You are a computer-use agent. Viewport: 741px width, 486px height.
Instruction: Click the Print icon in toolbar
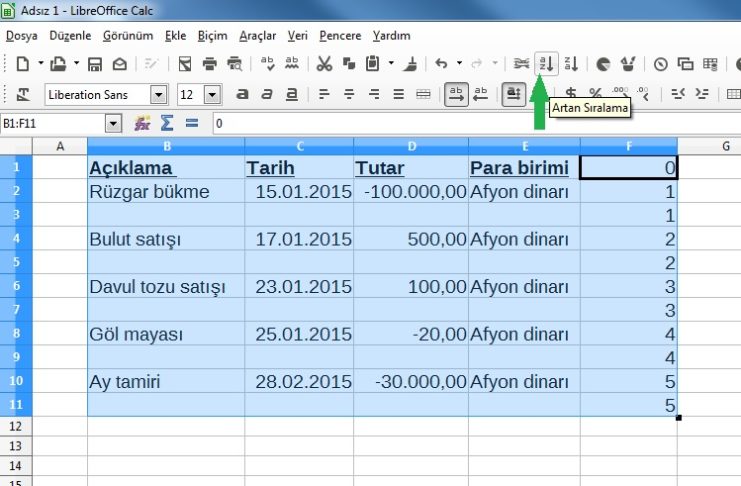coord(210,63)
